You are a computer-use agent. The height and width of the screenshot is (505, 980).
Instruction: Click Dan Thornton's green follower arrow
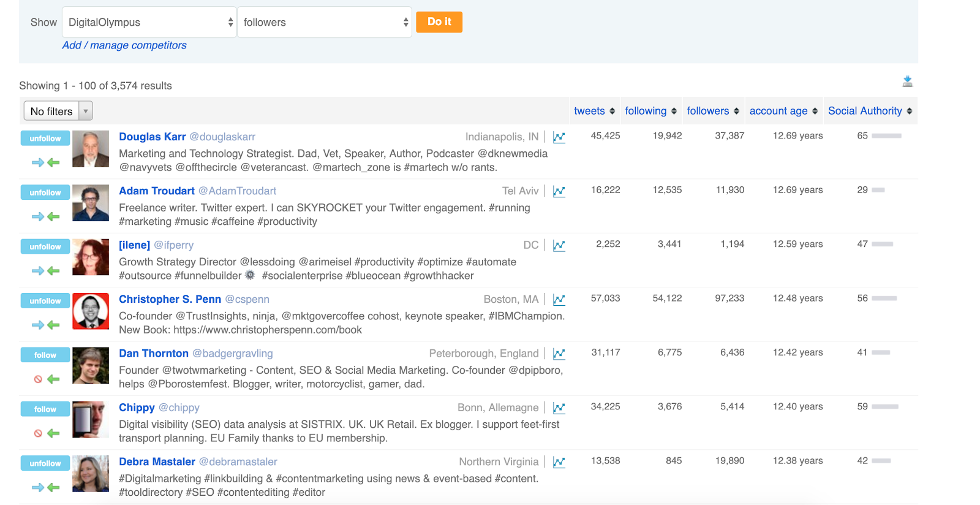click(x=53, y=379)
